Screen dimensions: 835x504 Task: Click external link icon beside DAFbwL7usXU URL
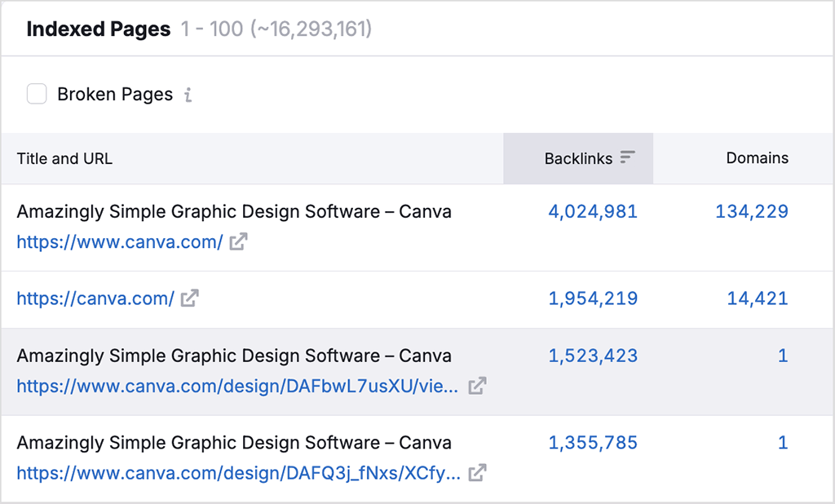click(477, 385)
